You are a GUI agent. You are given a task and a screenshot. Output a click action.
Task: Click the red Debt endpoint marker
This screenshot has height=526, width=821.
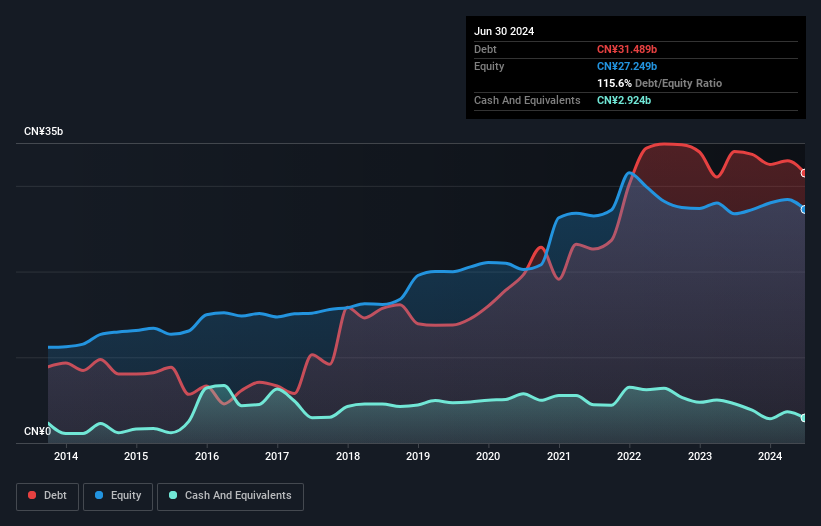804,173
